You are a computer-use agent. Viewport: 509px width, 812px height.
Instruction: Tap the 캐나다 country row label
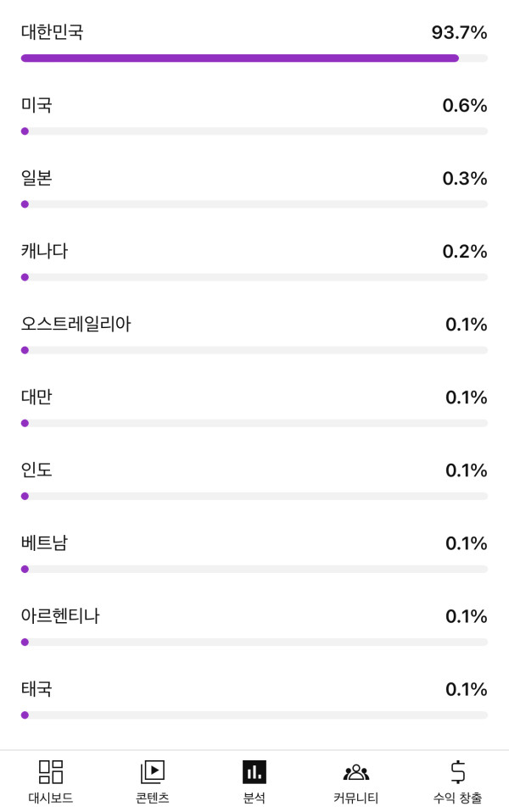pyautogui.click(x=44, y=252)
